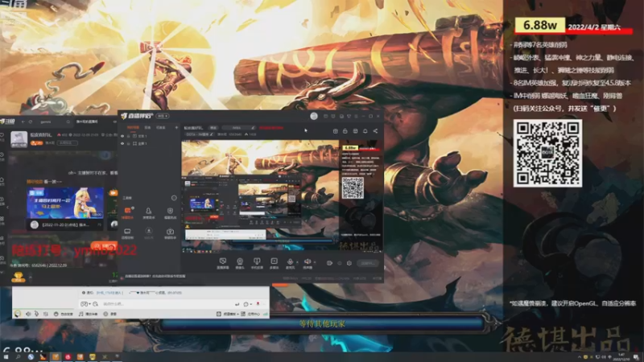Click the bell notification icon in streaming app
The height and width of the screenshot is (362, 644).
click(x=365, y=131)
